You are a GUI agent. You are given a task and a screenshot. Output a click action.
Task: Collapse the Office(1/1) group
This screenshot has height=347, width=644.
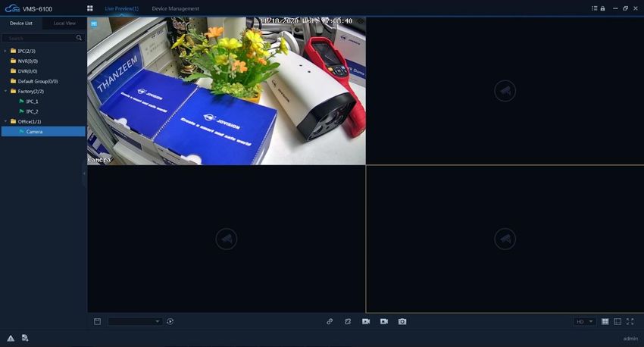(x=5, y=121)
